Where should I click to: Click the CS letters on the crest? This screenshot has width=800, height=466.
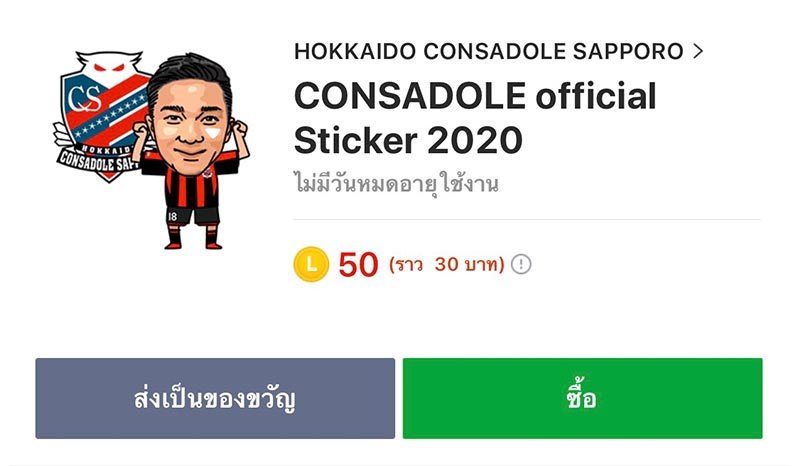pos(84,99)
